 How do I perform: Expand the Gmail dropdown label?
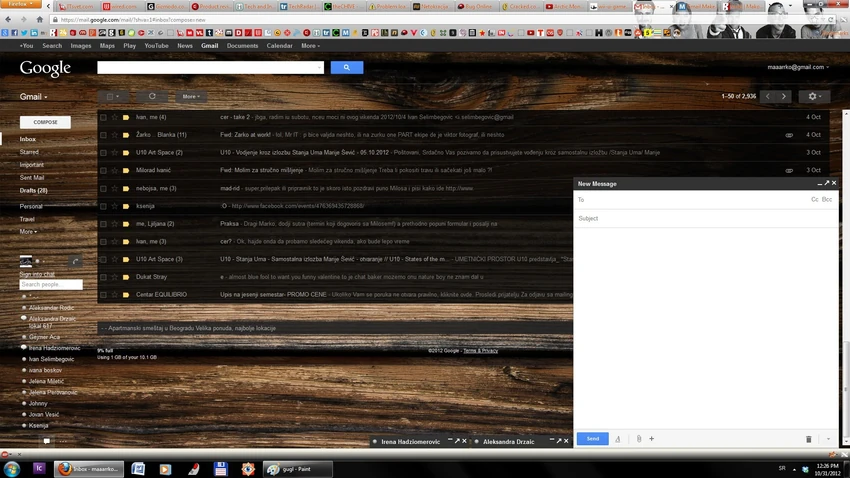[x=34, y=96]
